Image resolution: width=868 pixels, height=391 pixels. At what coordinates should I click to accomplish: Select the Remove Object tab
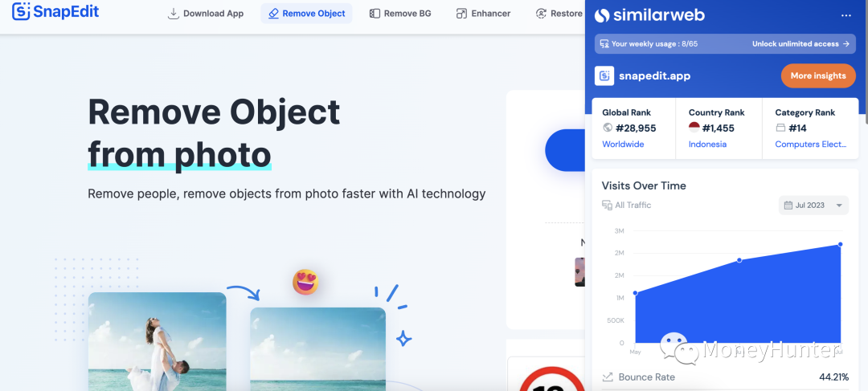[306, 14]
